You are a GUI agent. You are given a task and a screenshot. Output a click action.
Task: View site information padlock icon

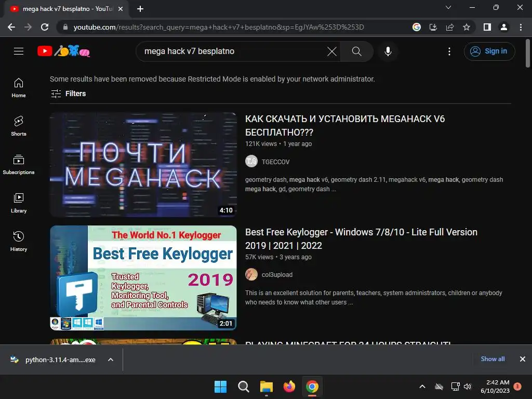tap(65, 27)
